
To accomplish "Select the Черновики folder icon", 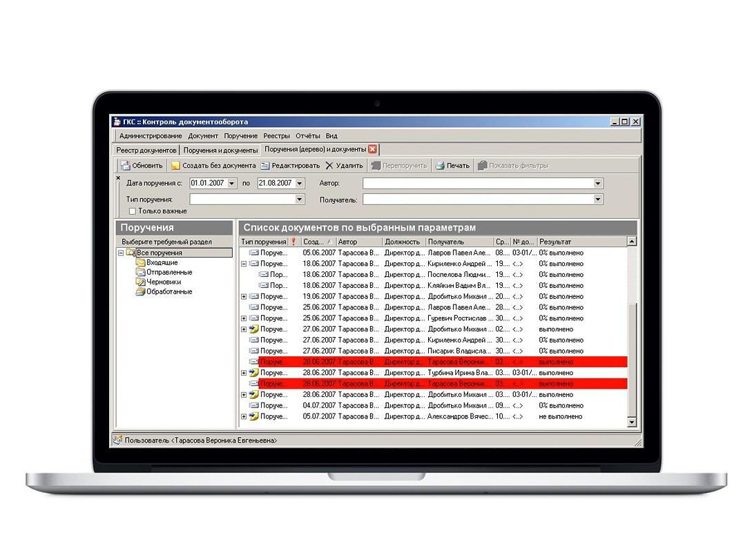I will click(x=140, y=282).
